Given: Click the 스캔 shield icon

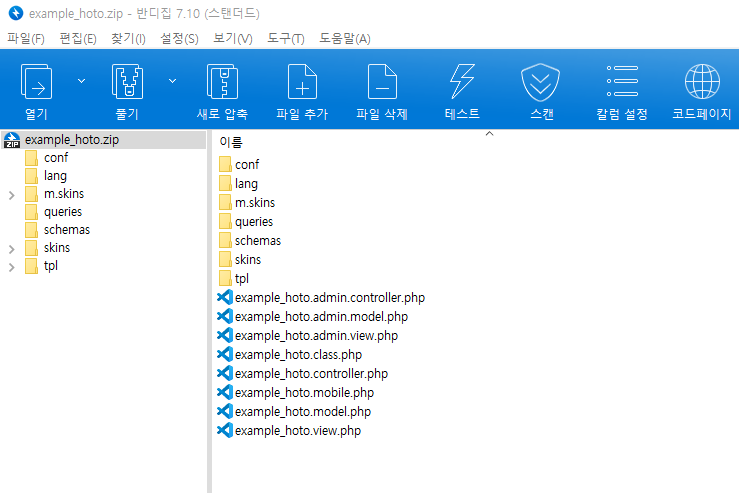Looking at the screenshot, I should tap(540, 82).
